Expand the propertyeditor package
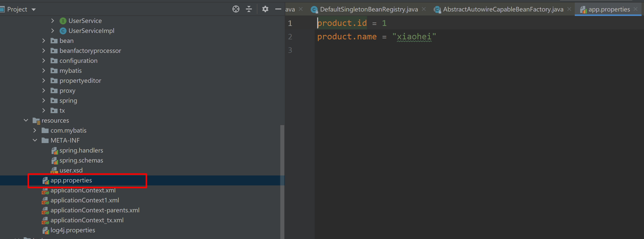 (44, 81)
